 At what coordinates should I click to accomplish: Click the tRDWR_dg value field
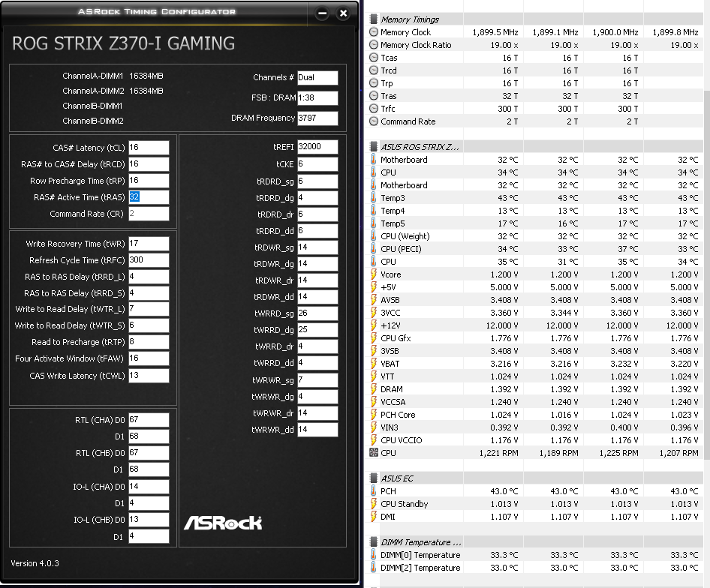click(317, 263)
